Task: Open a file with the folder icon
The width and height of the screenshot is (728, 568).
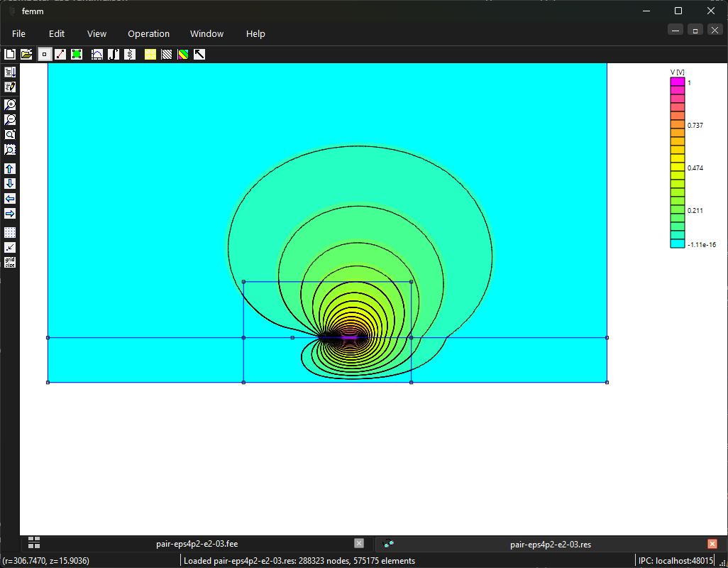Action: pos(26,55)
